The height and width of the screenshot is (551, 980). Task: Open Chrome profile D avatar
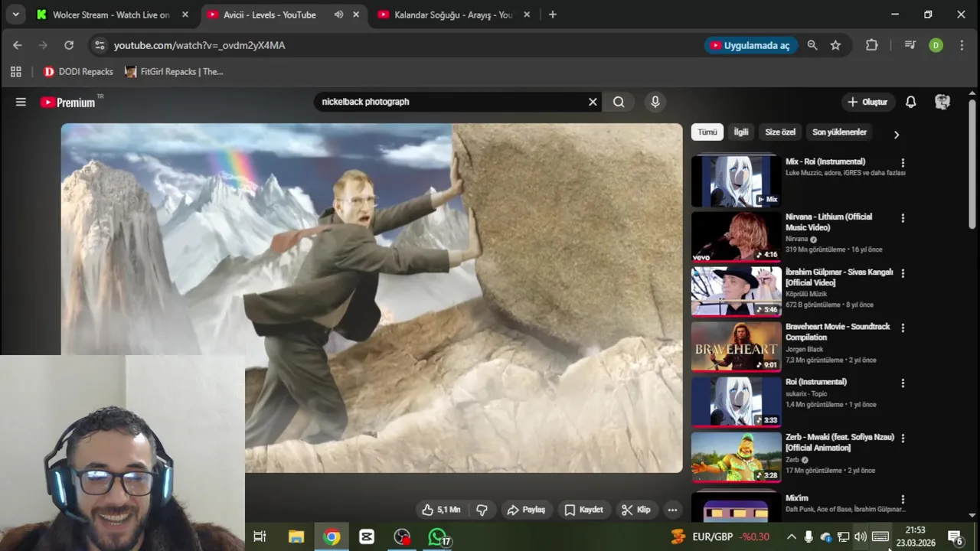[936, 45]
